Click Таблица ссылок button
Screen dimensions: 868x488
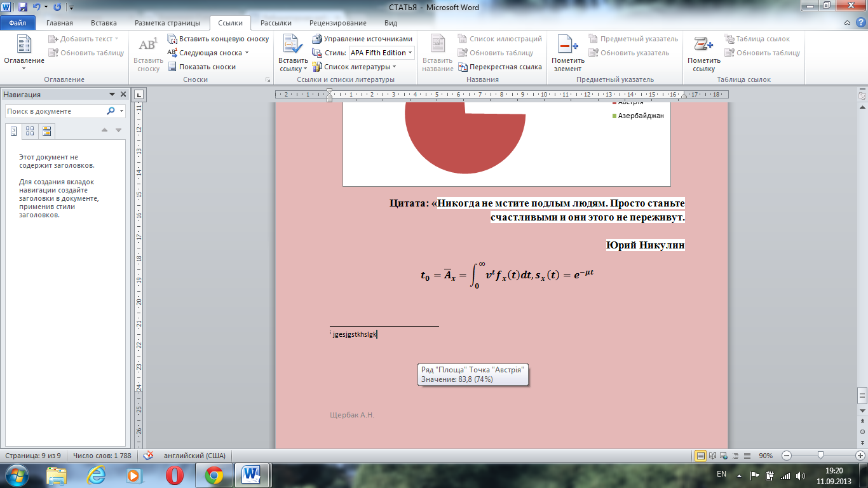pyautogui.click(x=756, y=39)
